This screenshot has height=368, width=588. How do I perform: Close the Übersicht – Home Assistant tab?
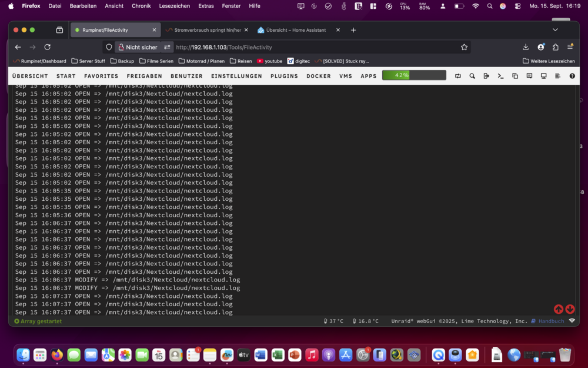coord(338,30)
